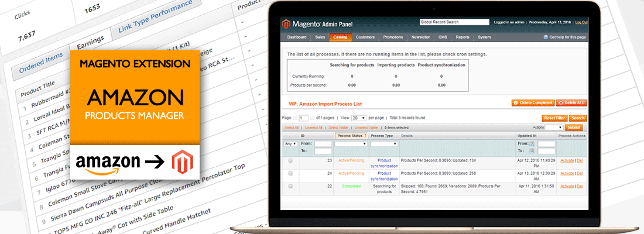Open the Catalog menu
This screenshot has width=644, height=234.
pos(340,37)
